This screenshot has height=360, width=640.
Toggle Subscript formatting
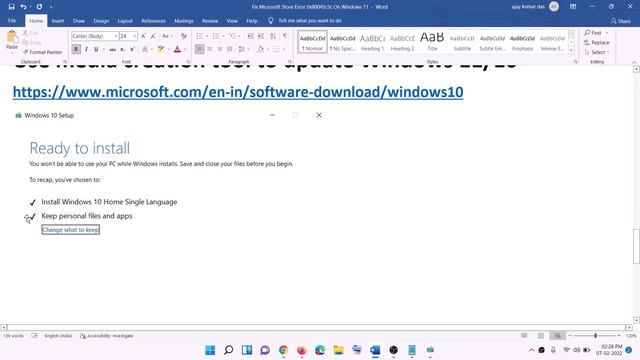point(122,49)
